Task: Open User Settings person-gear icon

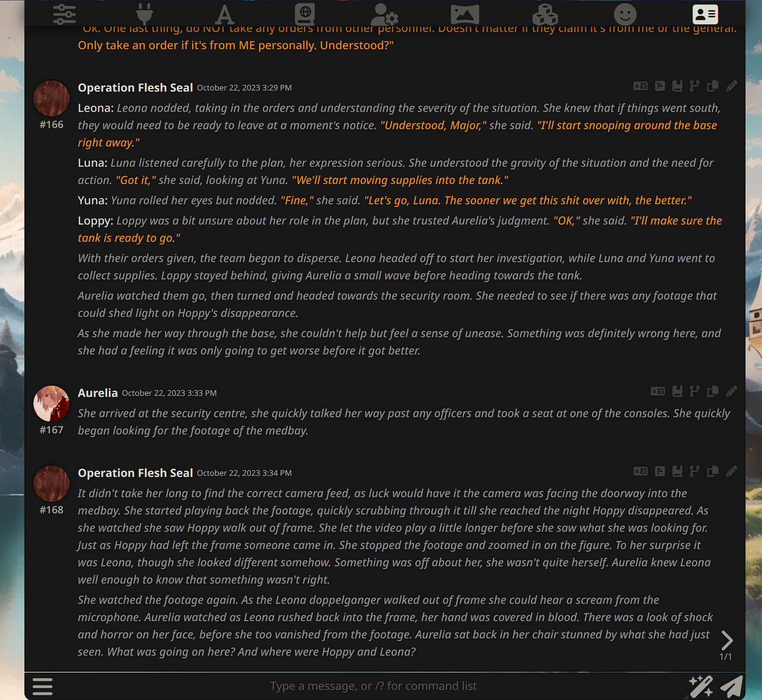Action: pyautogui.click(x=385, y=14)
